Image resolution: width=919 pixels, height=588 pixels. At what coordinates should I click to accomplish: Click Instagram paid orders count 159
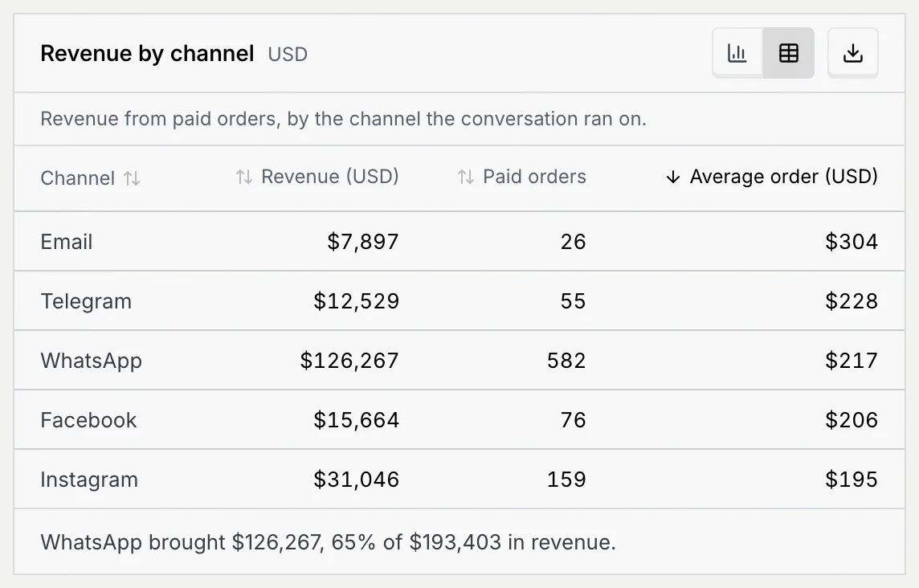point(566,479)
